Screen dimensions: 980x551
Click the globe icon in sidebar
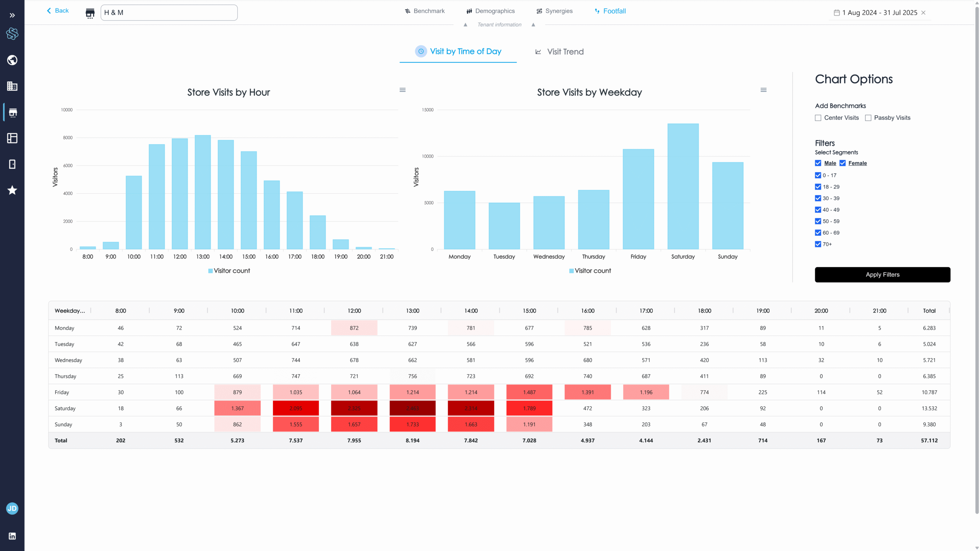point(12,60)
